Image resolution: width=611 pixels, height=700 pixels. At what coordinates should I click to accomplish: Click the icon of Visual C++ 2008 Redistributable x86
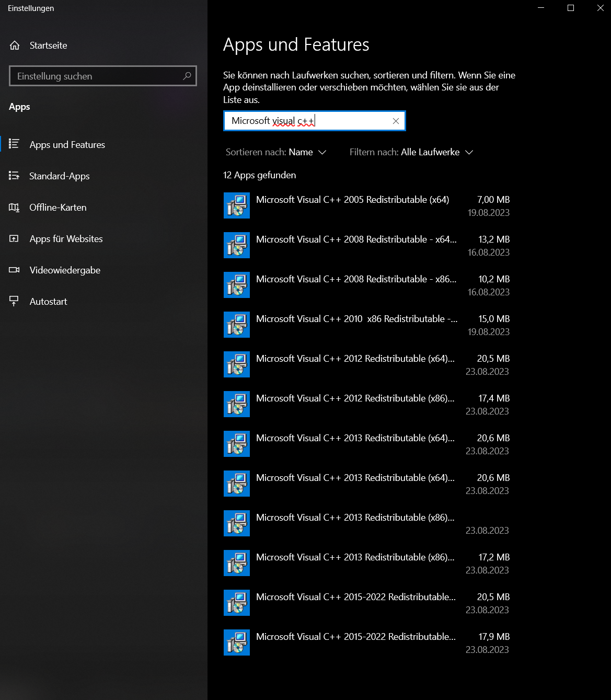tap(237, 285)
